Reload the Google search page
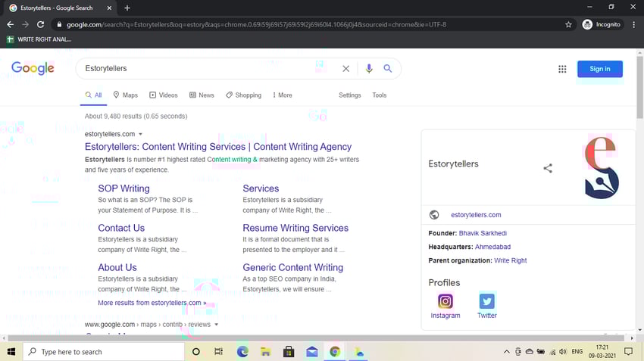644x361 pixels. coord(40,25)
